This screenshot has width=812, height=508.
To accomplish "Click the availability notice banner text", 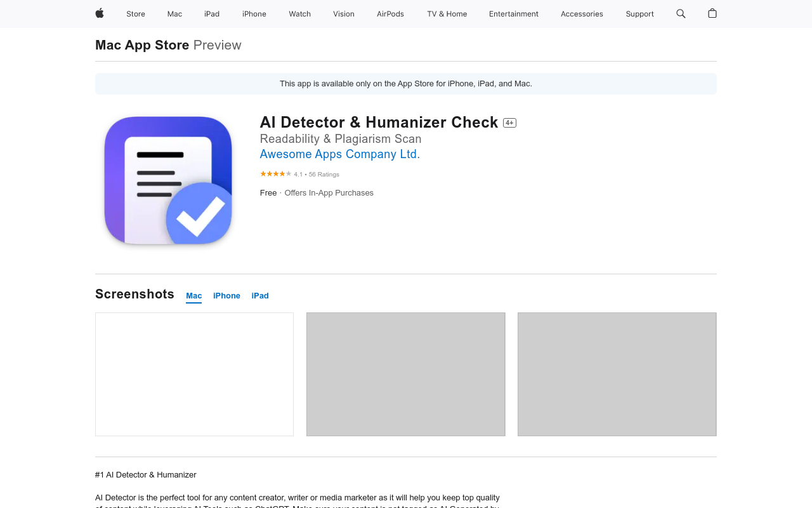I will click(x=406, y=84).
